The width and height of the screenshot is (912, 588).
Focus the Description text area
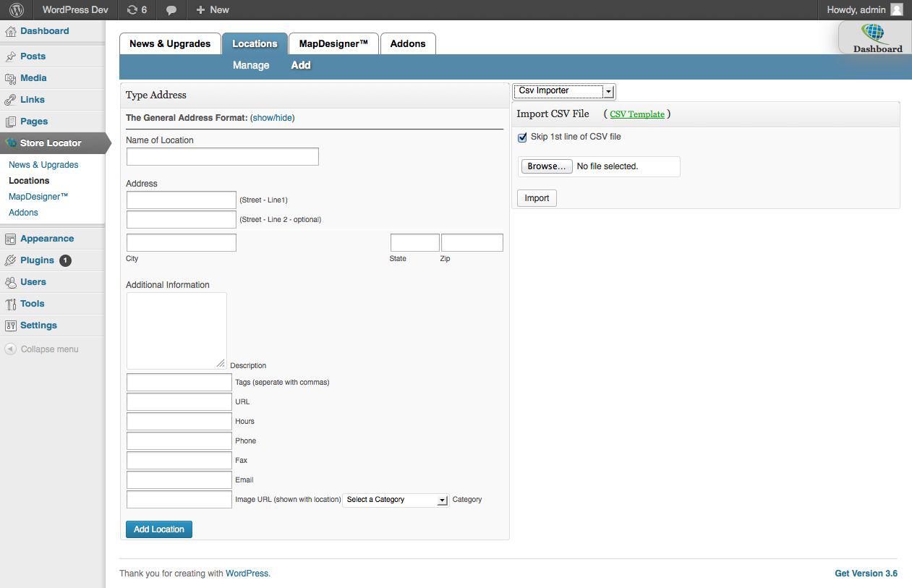tap(176, 331)
